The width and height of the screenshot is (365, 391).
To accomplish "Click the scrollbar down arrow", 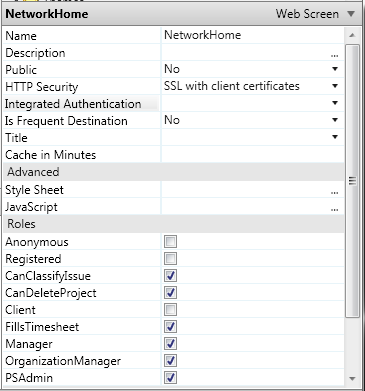I will 352,378.
